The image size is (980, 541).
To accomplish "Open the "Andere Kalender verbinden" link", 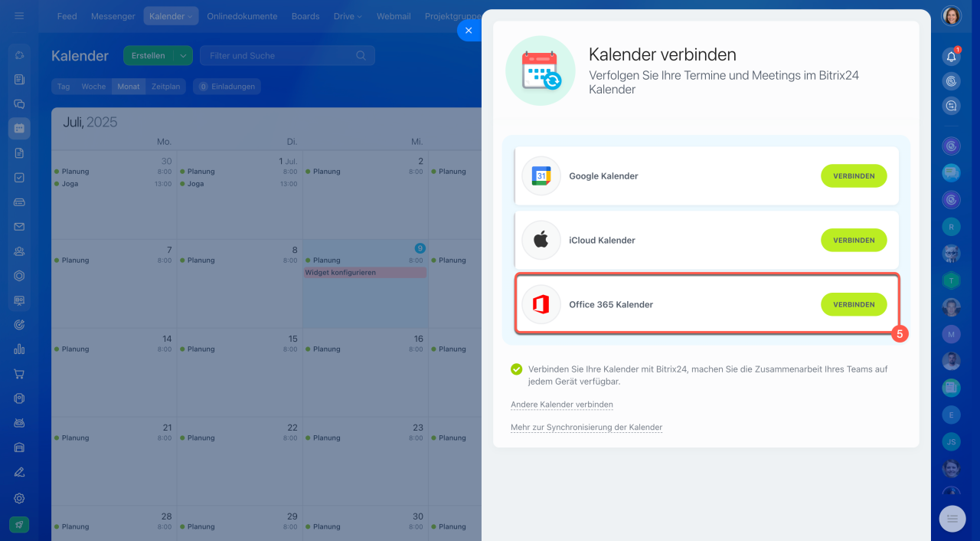I will click(562, 405).
